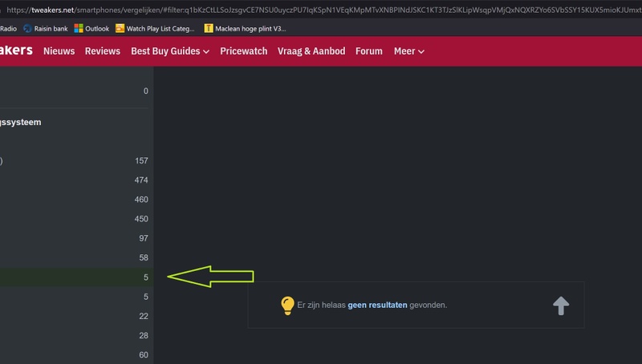The height and width of the screenshot is (364, 642).
Task: Select the filter option with 157 results
Action: click(x=76, y=161)
